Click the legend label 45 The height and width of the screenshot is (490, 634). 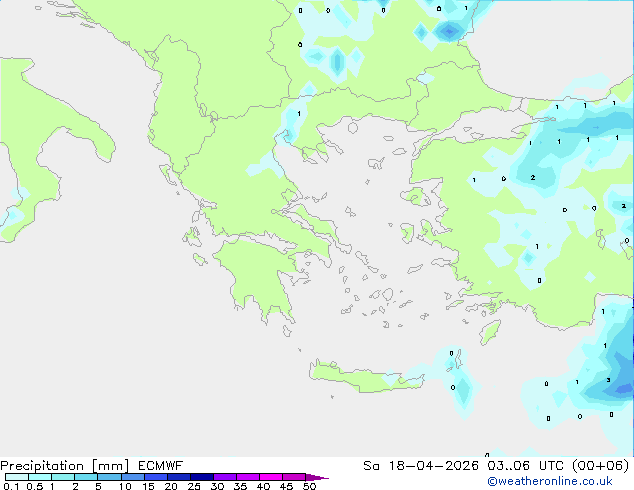286,486
